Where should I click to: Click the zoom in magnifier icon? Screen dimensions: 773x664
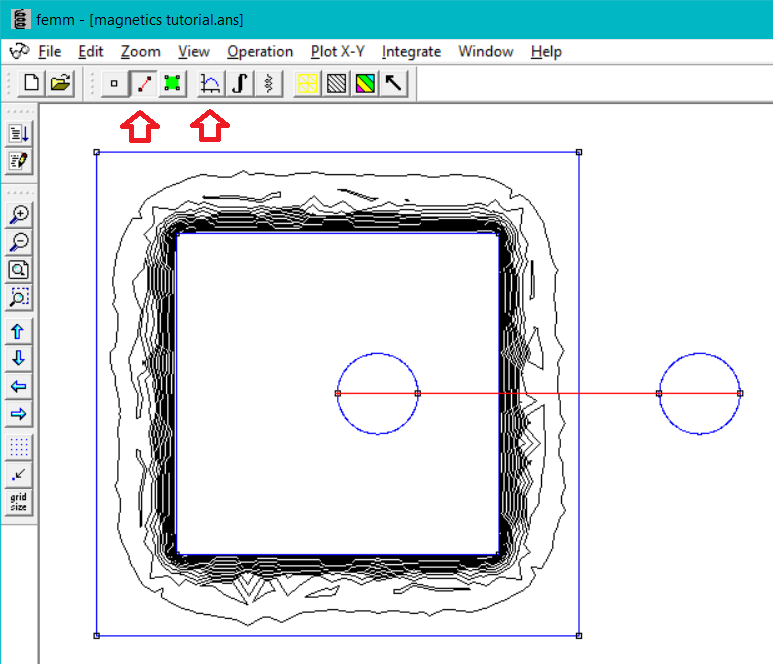pyautogui.click(x=19, y=214)
